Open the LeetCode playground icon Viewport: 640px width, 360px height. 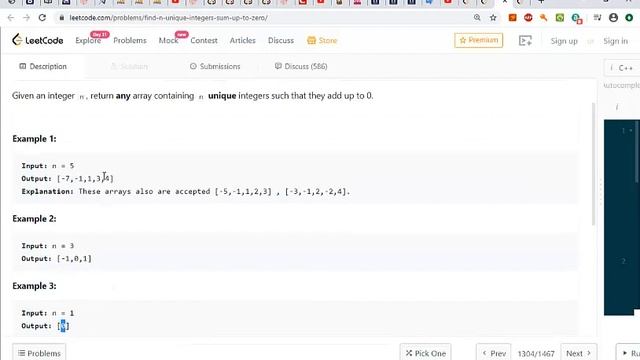[x=525, y=40]
